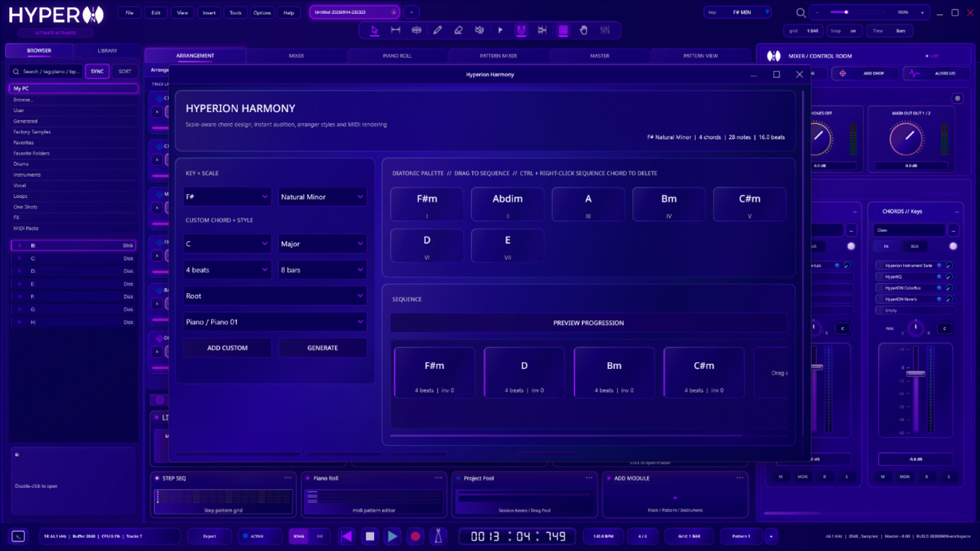Image resolution: width=980 pixels, height=551 pixels.
Task: Click the Add Custom button
Action: 227,348
